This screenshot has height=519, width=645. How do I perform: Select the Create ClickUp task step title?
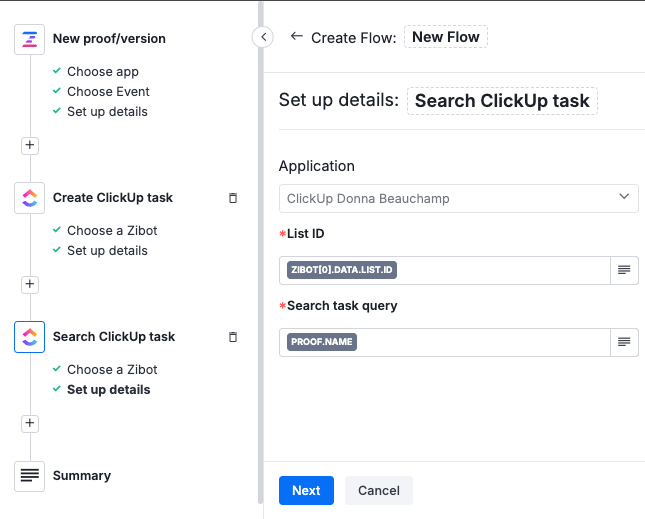point(113,198)
